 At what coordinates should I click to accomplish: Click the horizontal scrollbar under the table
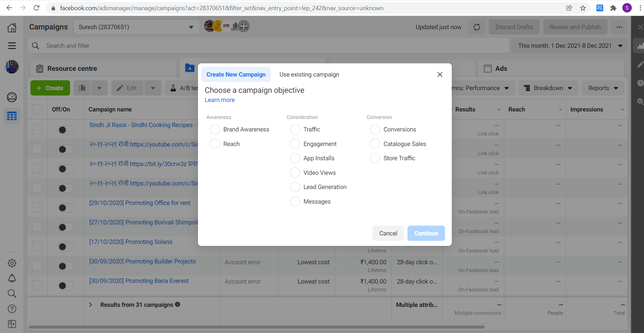257,327
